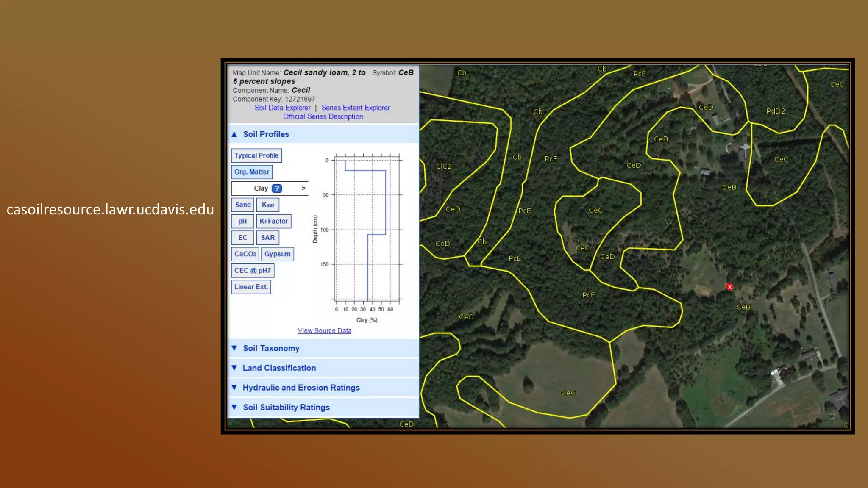Click the CEC @ pH7 button
The height and width of the screenshot is (488, 868).
click(253, 270)
